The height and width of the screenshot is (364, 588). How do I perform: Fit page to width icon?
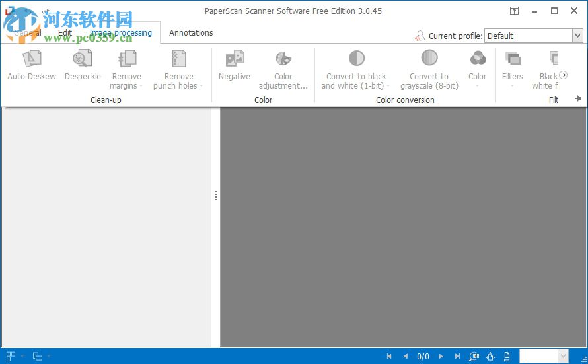pos(507,356)
